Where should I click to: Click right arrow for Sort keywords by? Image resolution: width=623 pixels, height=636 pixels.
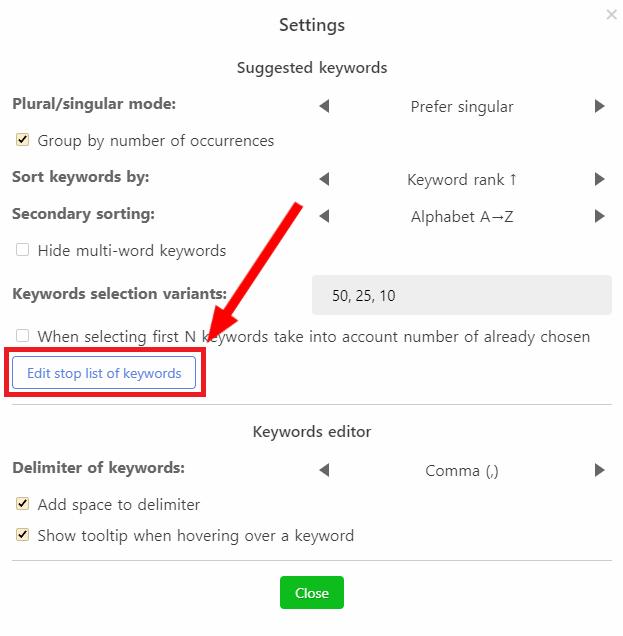tap(599, 179)
